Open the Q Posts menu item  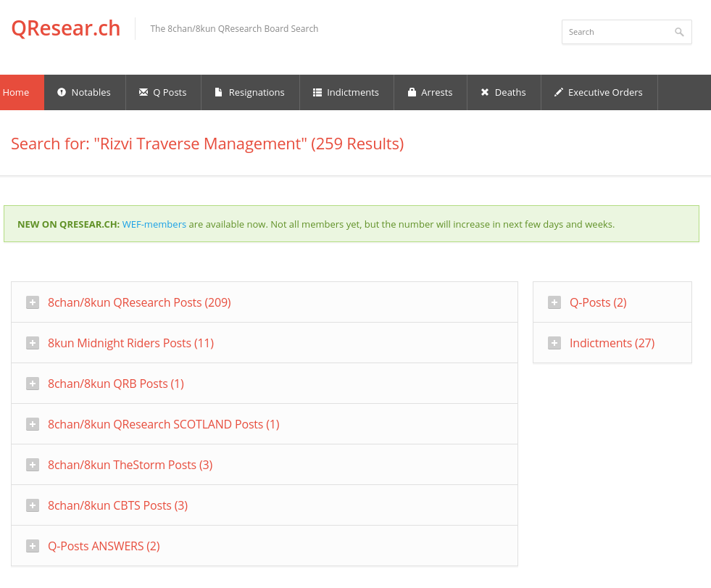coord(163,92)
